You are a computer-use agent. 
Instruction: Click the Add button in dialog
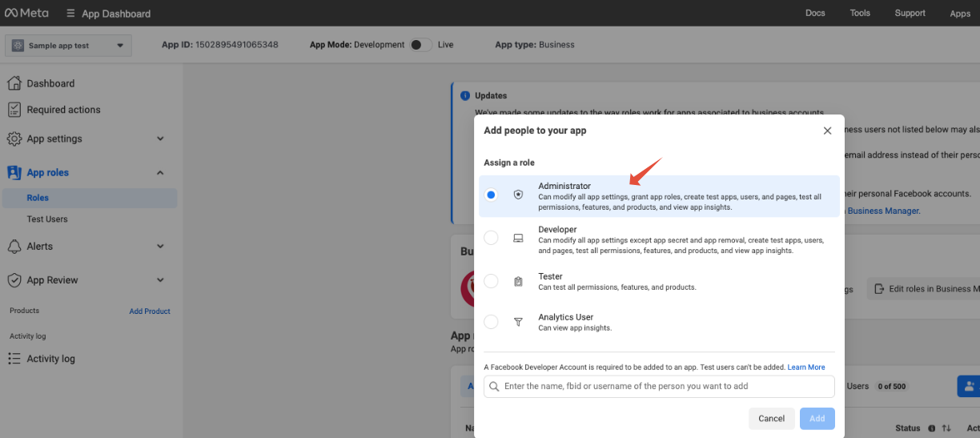(817, 419)
